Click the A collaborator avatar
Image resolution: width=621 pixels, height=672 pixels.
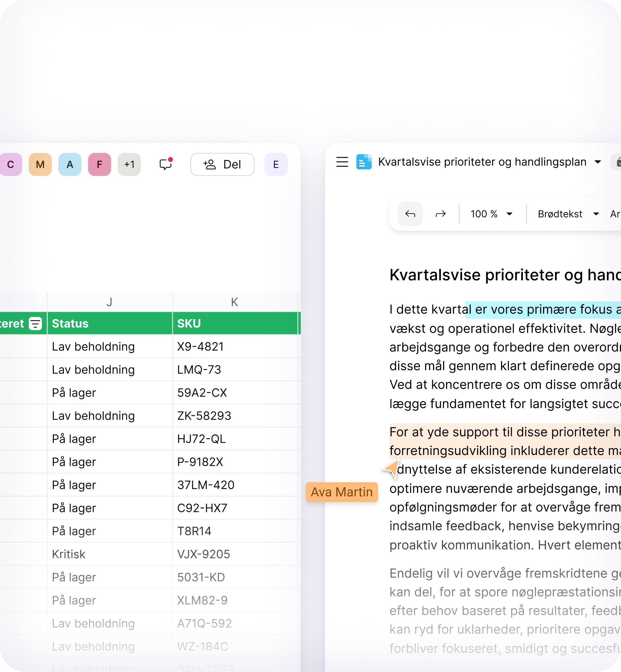click(70, 164)
